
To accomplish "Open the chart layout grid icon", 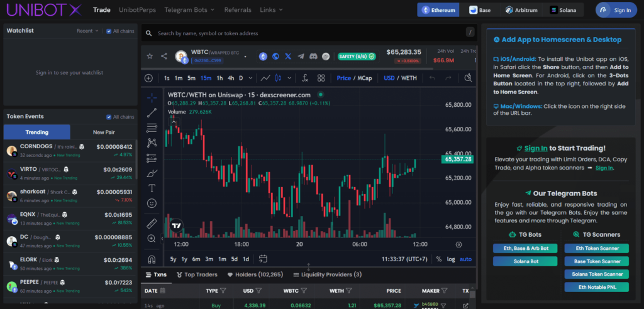I will [321, 78].
